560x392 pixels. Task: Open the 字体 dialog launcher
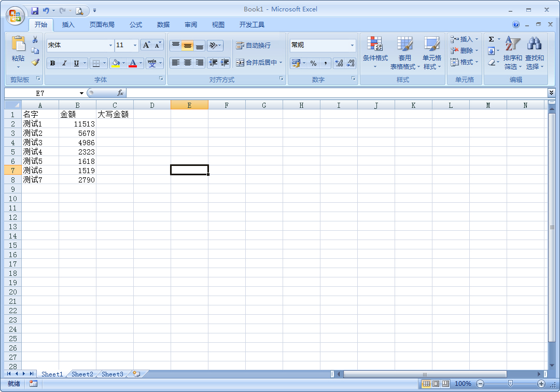point(161,78)
